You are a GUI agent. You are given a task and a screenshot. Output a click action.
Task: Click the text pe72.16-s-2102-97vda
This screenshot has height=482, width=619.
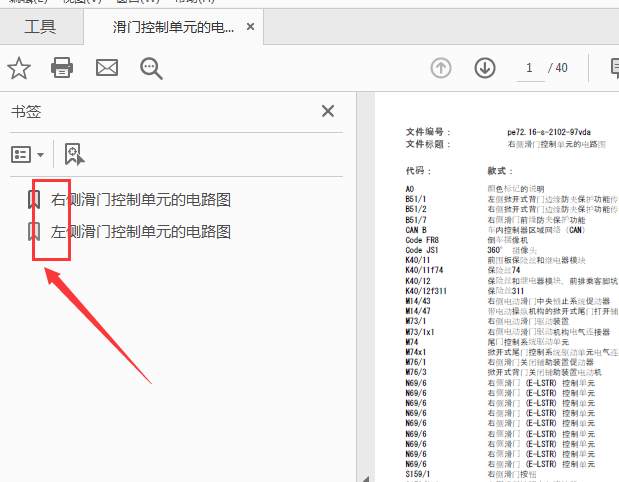click(549, 132)
